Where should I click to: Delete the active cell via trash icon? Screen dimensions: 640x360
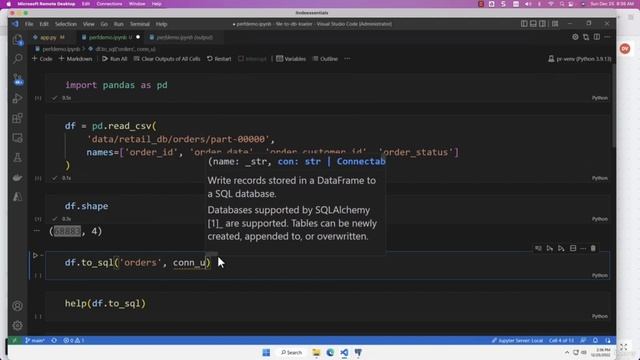593,248
